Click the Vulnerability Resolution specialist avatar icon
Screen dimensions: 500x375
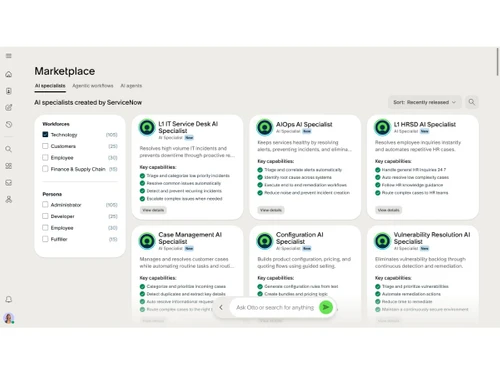pos(382,241)
